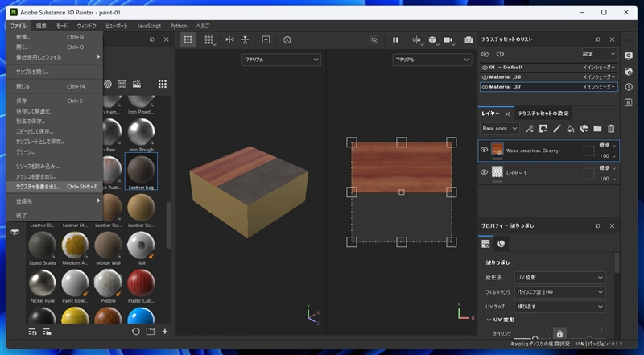Collapse the UV 変形 section
644x355 pixels.
489,320
